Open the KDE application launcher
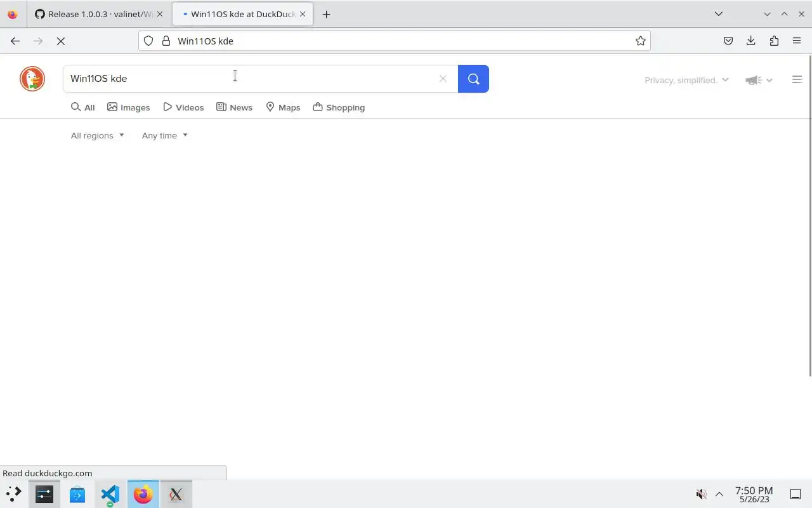The image size is (812, 508). pyautogui.click(x=13, y=493)
